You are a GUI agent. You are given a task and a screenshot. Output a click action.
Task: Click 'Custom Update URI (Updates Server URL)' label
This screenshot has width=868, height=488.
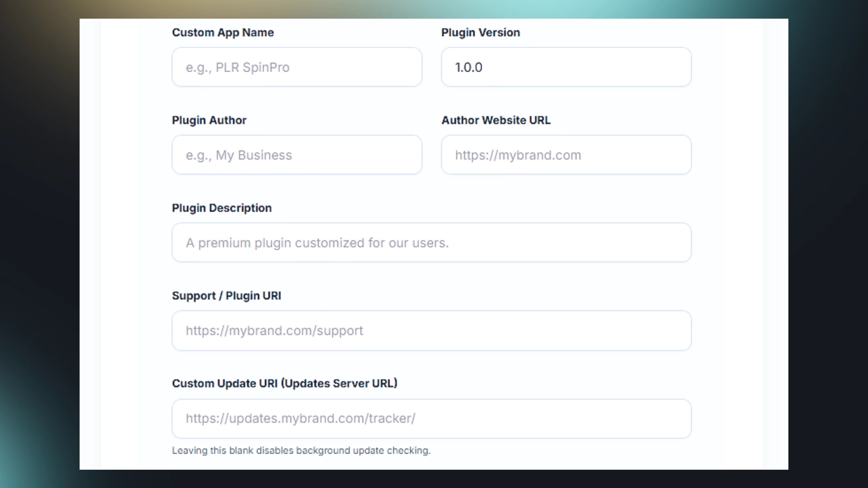point(285,384)
